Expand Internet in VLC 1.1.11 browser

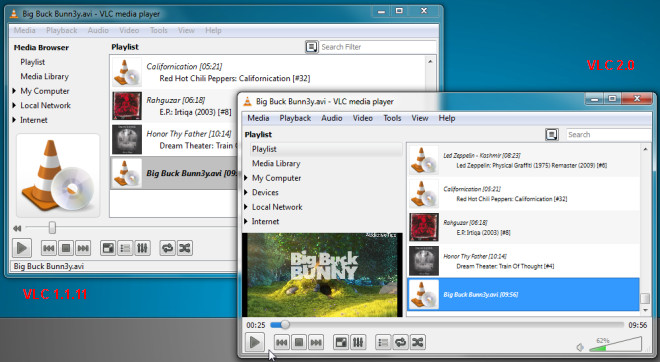[14, 120]
